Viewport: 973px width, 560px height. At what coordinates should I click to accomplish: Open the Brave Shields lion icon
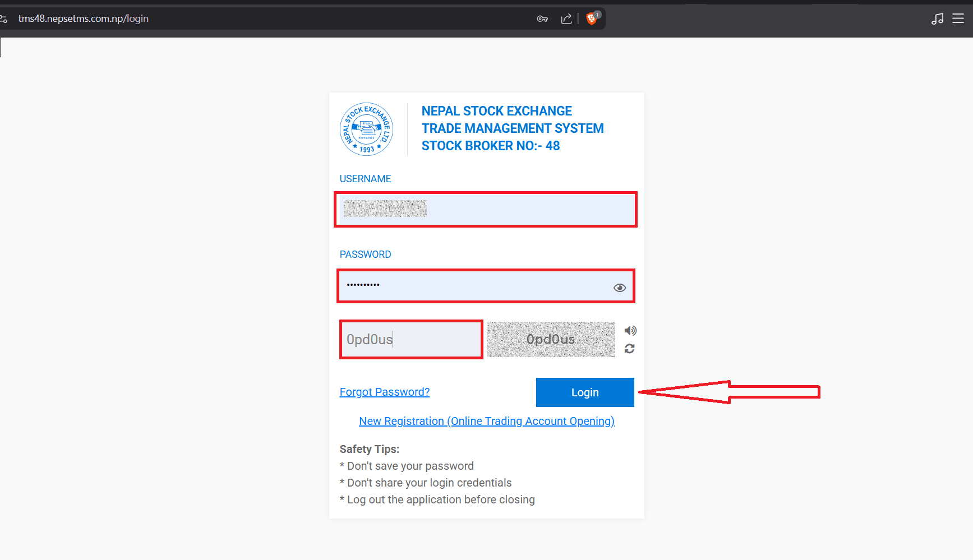pyautogui.click(x=592, y=18)
